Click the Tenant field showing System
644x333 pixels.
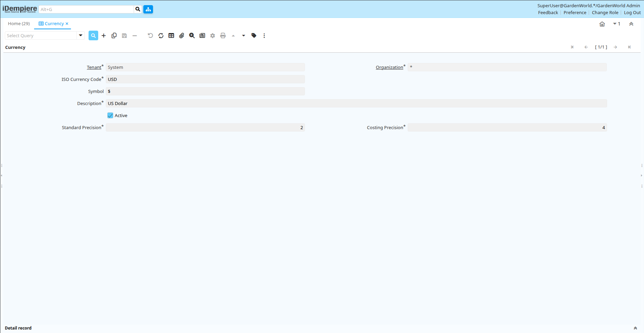pos(205,67)
